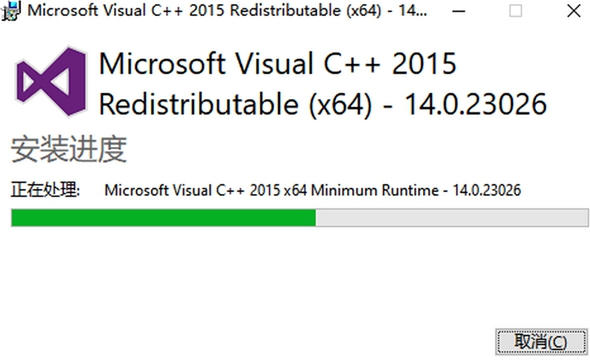Screen dimensions: 590x362
Task: Select the x64 Minimum Runtime package text
Action: point(312,190)
